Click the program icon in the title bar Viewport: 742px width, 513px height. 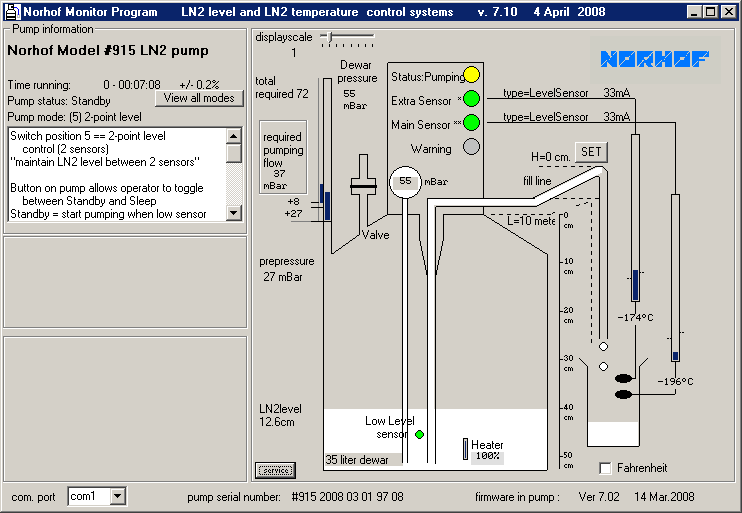(x=12, y=12)
